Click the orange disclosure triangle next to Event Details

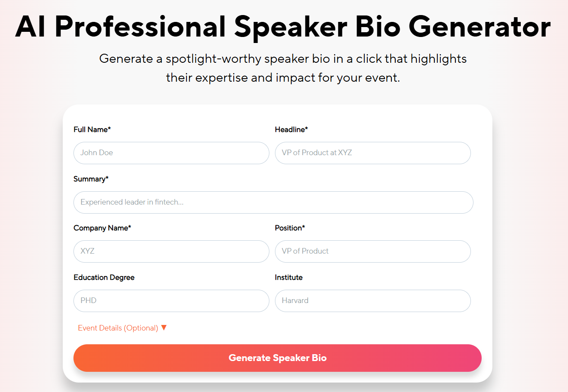click(164, 328)
